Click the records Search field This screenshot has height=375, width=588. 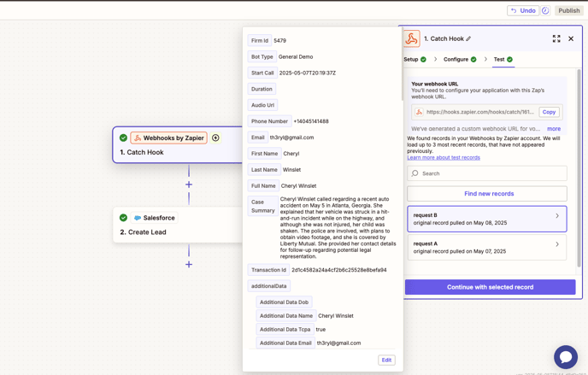pyautogui.click(x=487, y=173)
